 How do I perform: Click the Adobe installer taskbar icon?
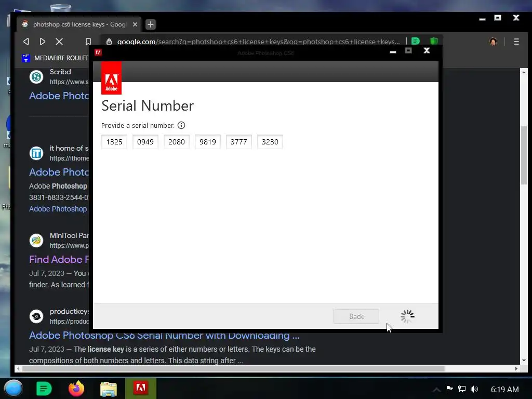pos(141,389)
